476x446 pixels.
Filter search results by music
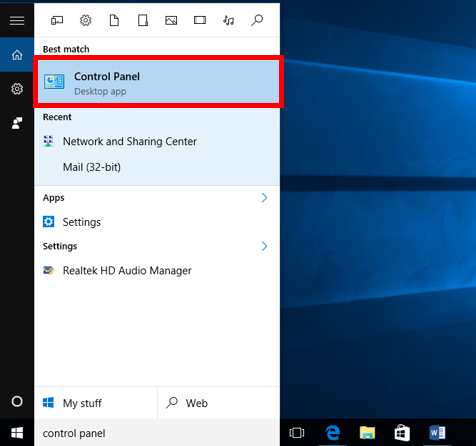tap(229, 21)
